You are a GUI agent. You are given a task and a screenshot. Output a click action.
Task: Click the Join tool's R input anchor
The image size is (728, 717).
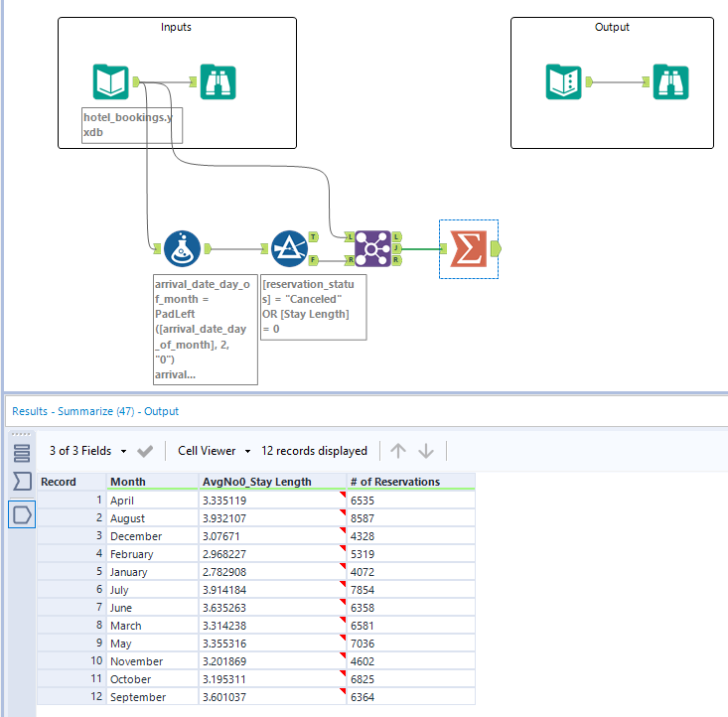pyautogui.click(x=350, y=260)
